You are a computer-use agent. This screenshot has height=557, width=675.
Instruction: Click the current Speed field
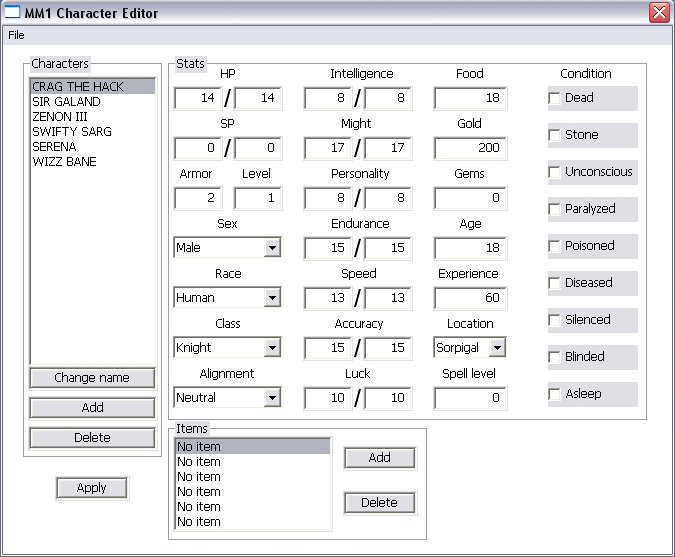click(328, 298)
